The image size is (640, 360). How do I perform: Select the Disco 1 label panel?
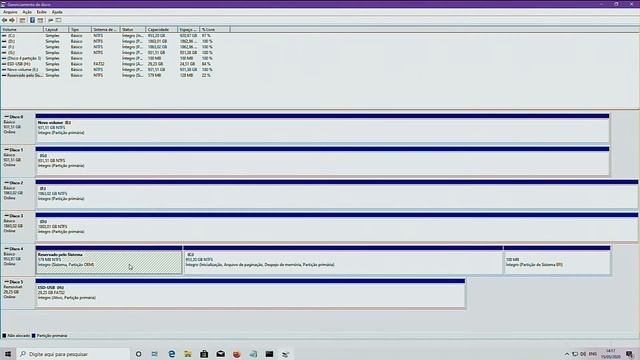point(18,161)
